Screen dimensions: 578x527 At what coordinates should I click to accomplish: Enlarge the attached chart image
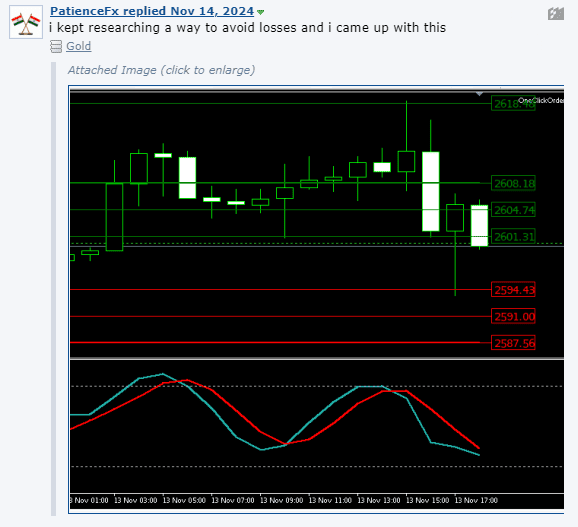(316, 299)
